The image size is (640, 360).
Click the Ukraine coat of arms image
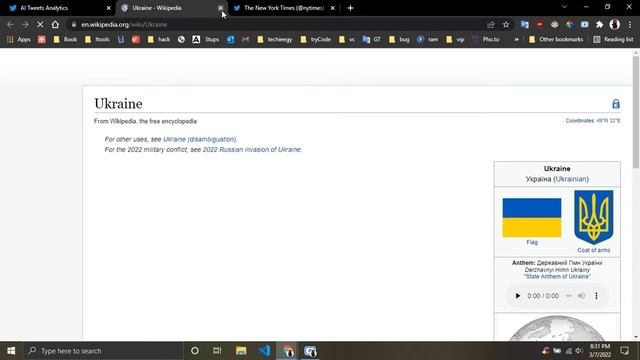(593, 217)
